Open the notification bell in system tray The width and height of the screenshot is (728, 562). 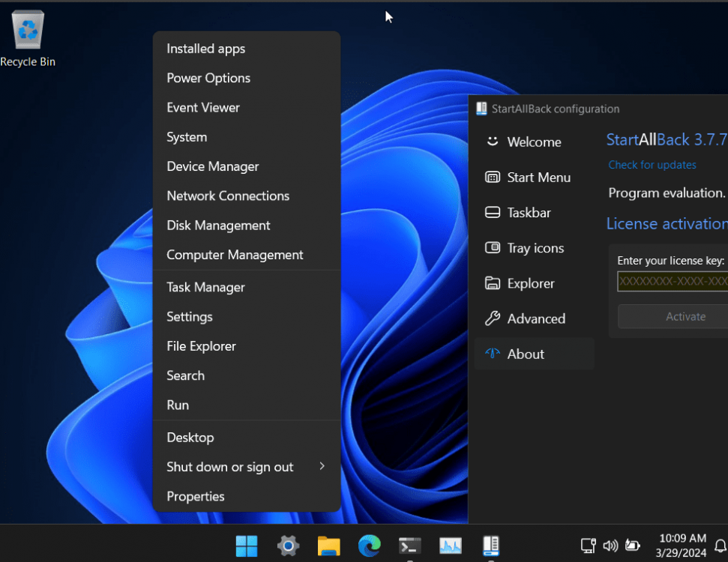pos(721,546)
